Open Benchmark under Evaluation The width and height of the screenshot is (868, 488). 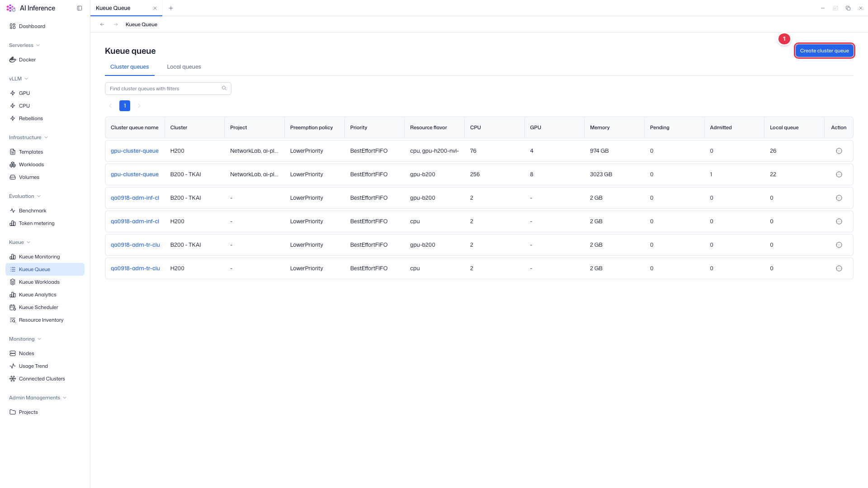45,211
